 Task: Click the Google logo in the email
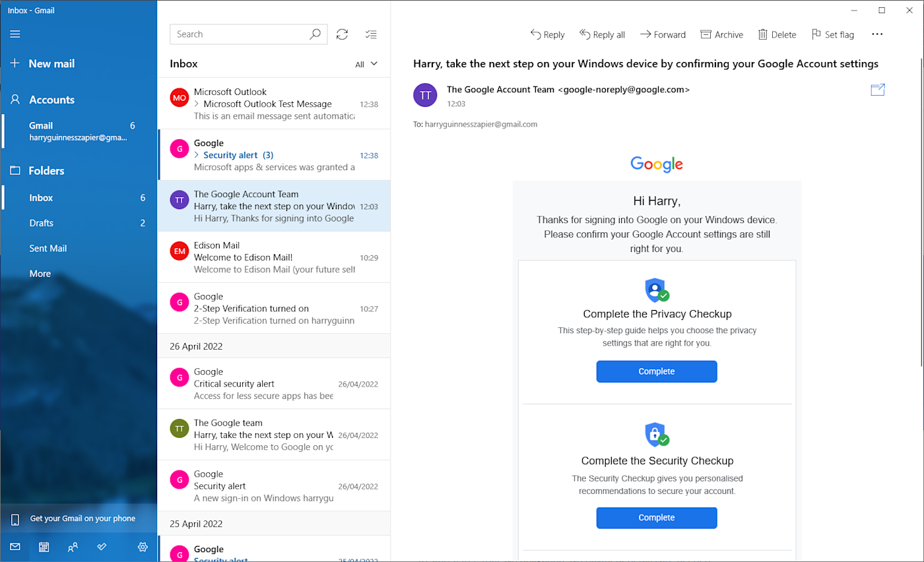pos(657,164)
